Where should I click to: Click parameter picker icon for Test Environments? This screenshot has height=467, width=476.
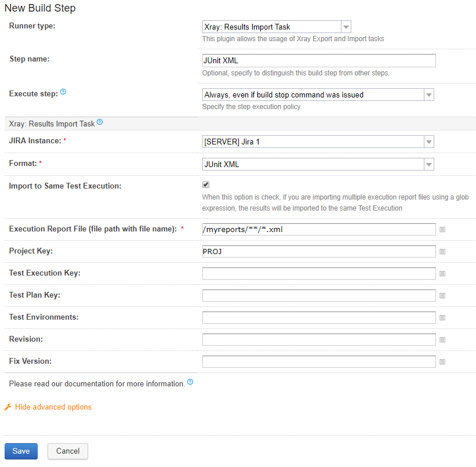point(442,317)
